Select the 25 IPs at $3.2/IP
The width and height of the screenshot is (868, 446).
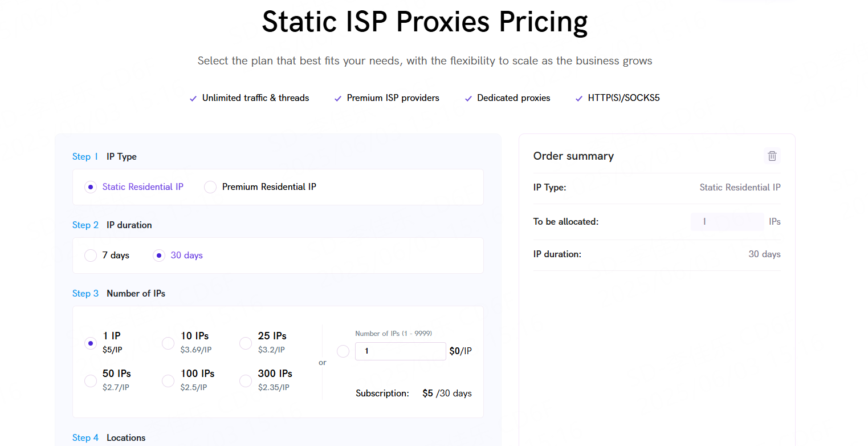click(x=246, y=343)
